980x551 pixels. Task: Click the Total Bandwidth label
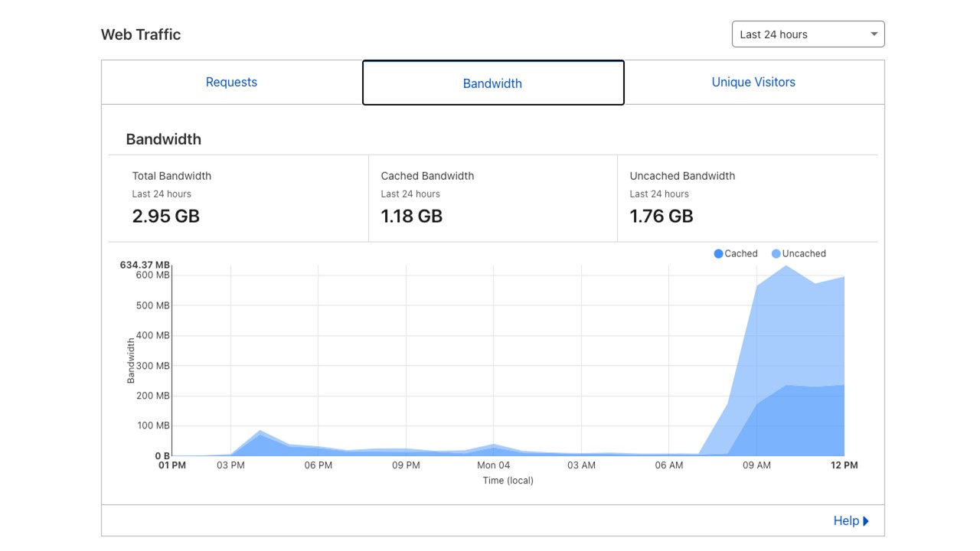tap(171, 176)
